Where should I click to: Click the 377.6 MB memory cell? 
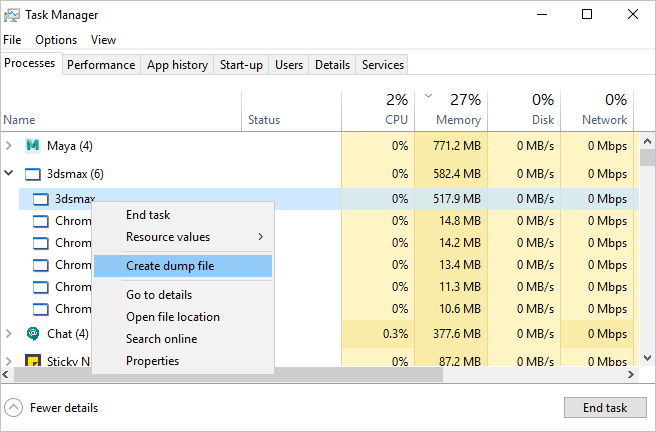(451, 334)
